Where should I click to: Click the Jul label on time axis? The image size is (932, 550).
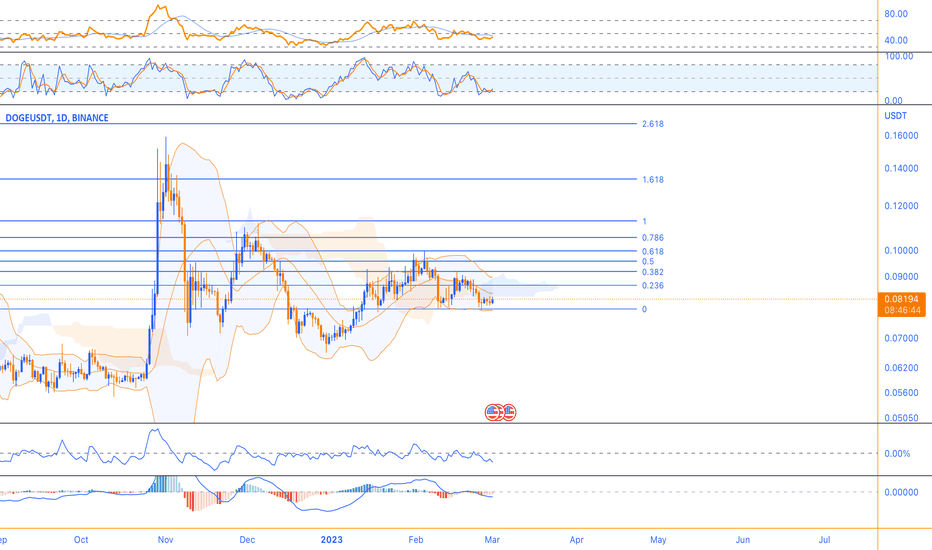(x=824, y=540)
